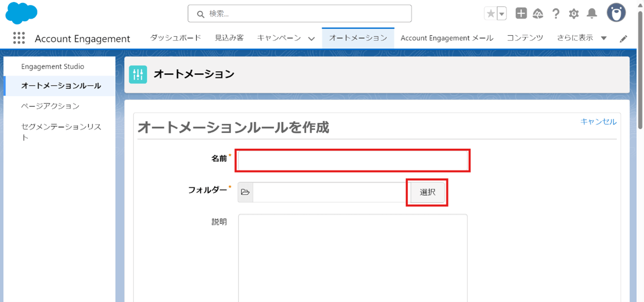Open the setup gear icon

tap(574, 14)
